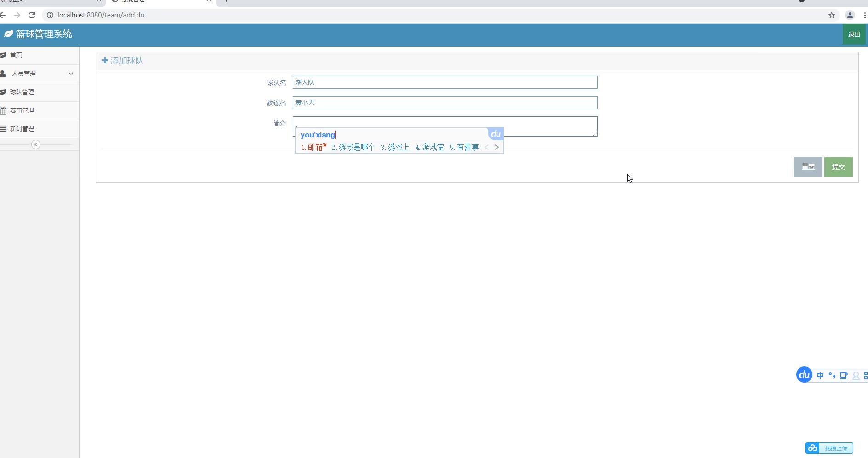Choose IME candidate 2 游戏是哪个
The height and width of the screenshot is (458, 868).
[x=353, y=147]
